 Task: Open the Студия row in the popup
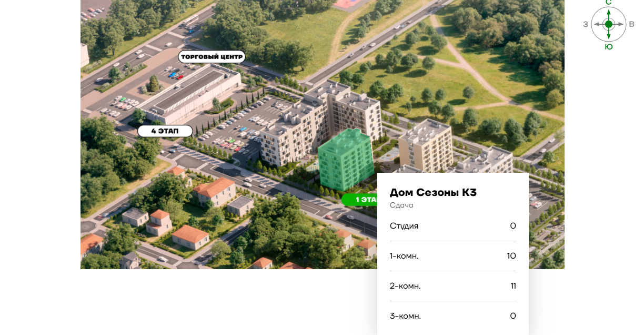point(452,226)
